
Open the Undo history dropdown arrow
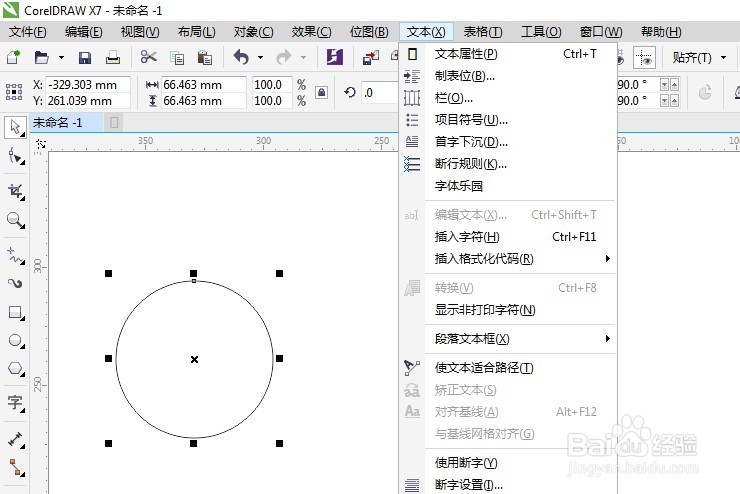(261, 58)
